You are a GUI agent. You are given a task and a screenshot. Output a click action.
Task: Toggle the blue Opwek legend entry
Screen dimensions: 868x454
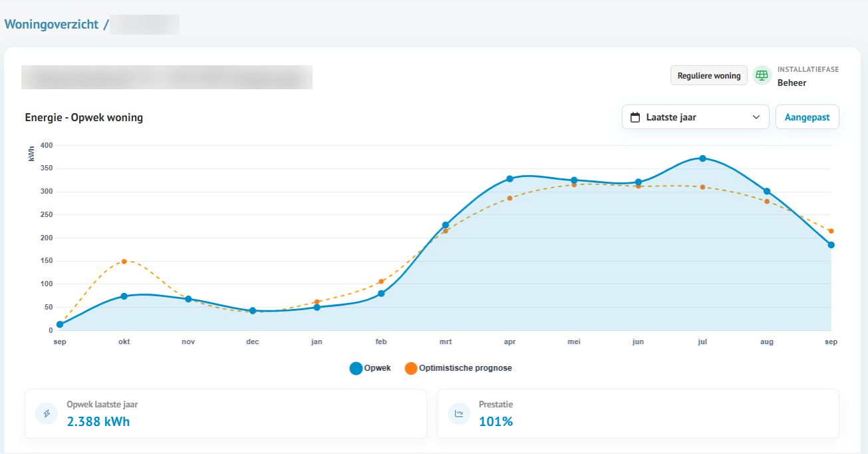tap(370, 368)
